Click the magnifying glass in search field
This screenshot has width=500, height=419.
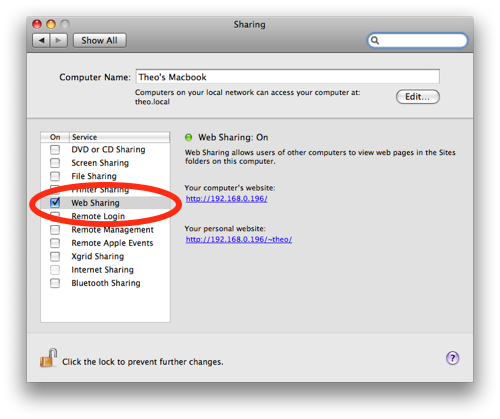pos(375,40)
